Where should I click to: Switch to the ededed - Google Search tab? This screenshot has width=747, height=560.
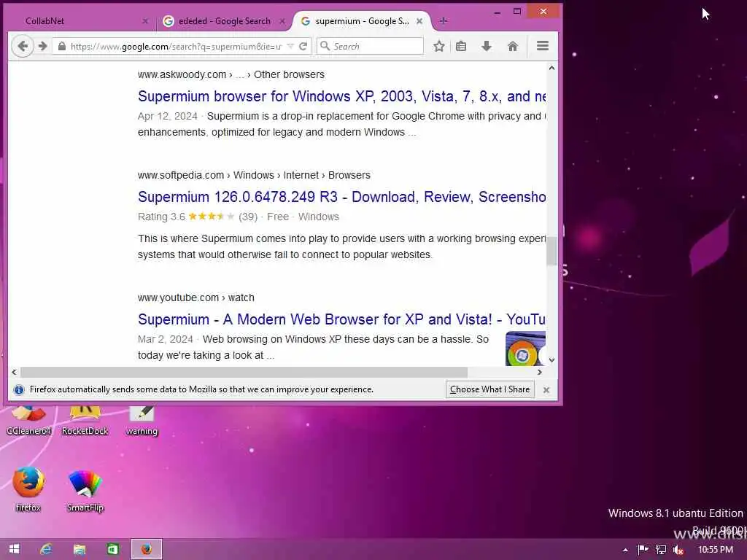pyautogui.click(x=224, y=21)
